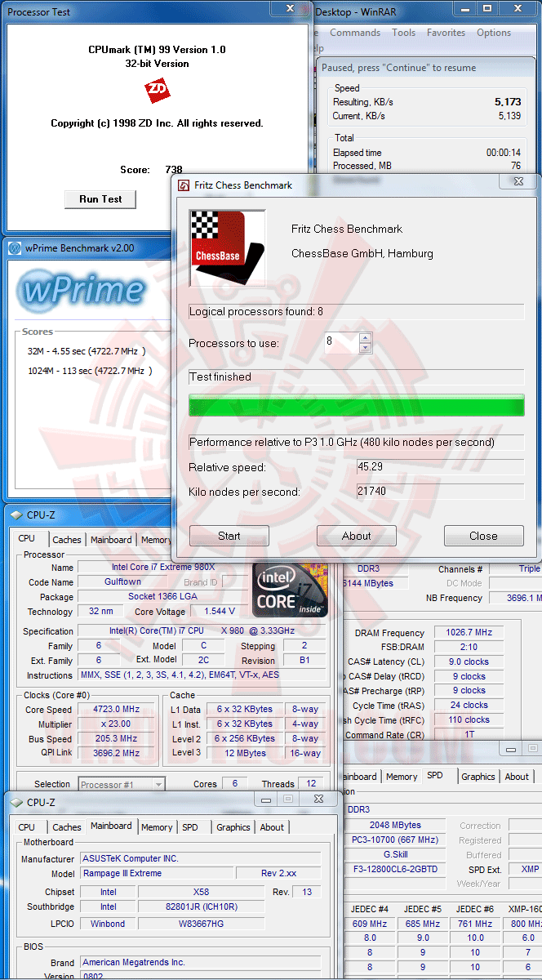Click the Fritz Chess Benchmark title bar icon
Image resolution: width=542 pixels, height=980 pixels.
184,185
